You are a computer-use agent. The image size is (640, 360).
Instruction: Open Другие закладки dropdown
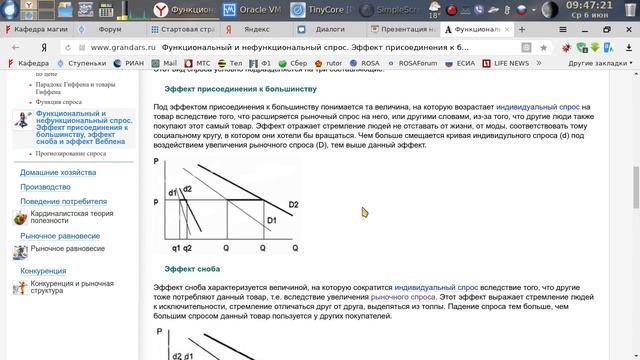coord(600,63)
